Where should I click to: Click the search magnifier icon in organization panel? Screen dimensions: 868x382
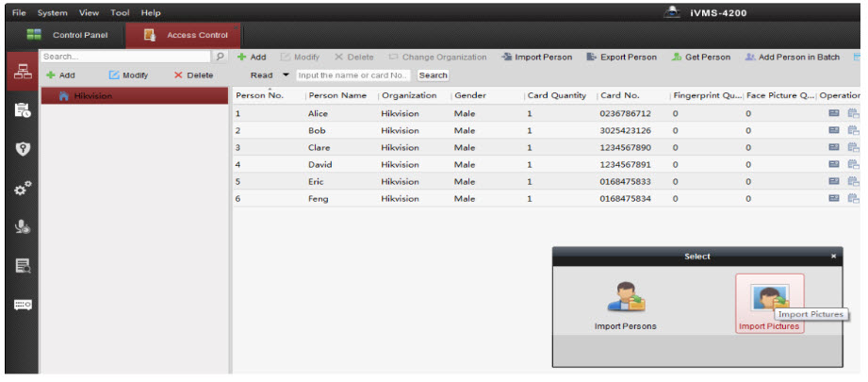(221, 57)
